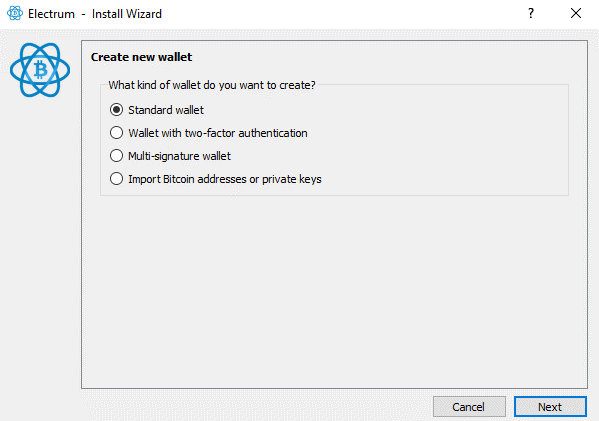Pick the Import Bitcoin addresses radio button

pyautogui.click(x=116, y=179)
